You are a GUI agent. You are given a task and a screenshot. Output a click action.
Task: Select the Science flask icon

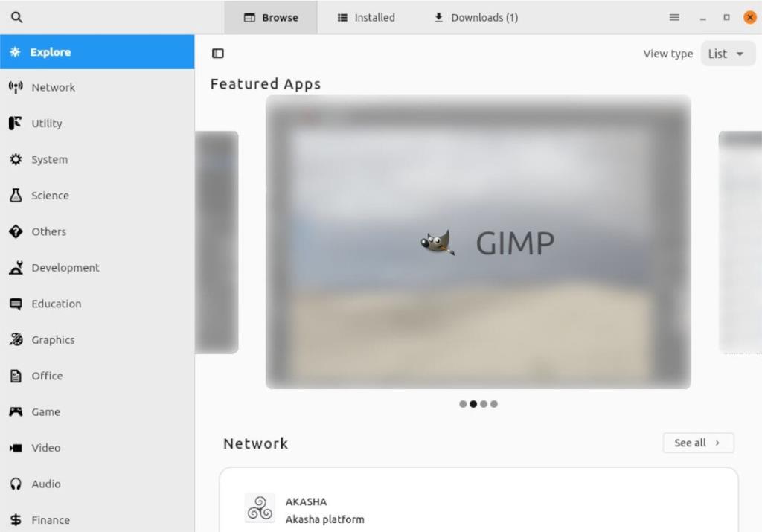click(x=16, y=195)
